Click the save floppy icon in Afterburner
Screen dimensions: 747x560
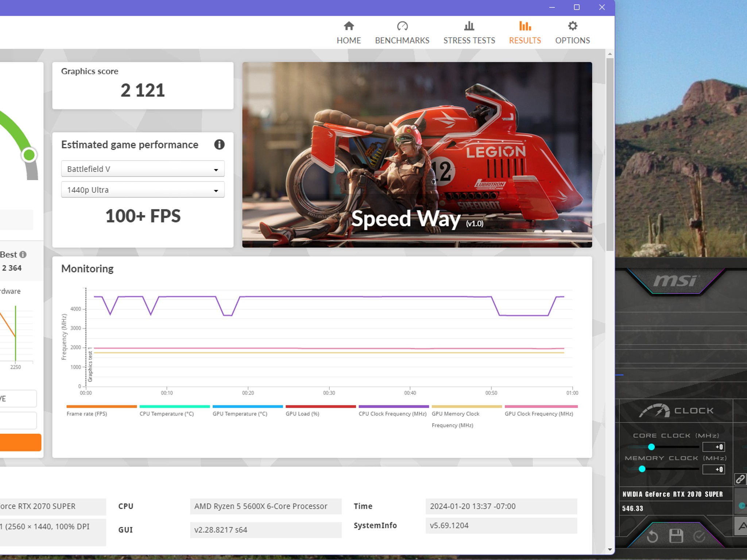coord(676,536)
